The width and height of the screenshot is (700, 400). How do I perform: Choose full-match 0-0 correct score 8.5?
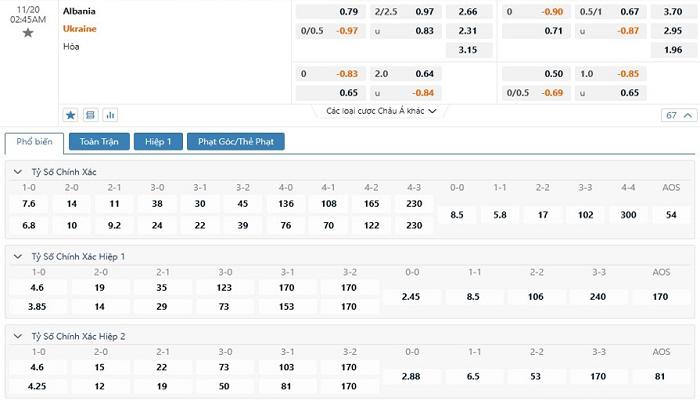click(x=457, y=214)
